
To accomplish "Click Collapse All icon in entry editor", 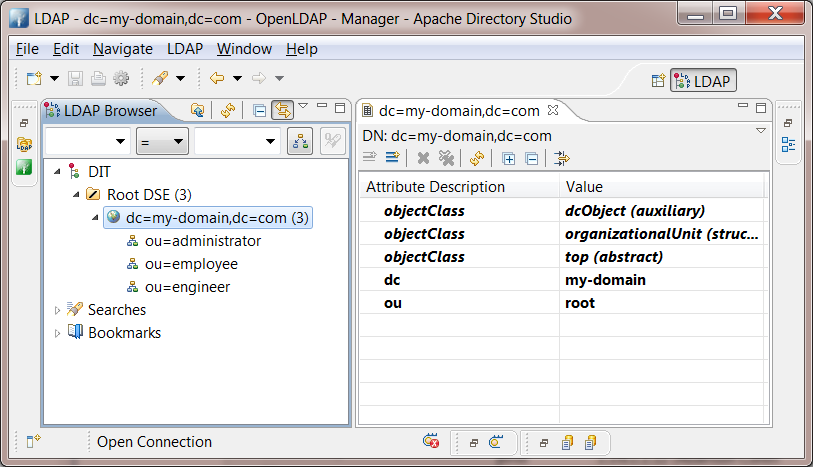I will click(531, 159).
